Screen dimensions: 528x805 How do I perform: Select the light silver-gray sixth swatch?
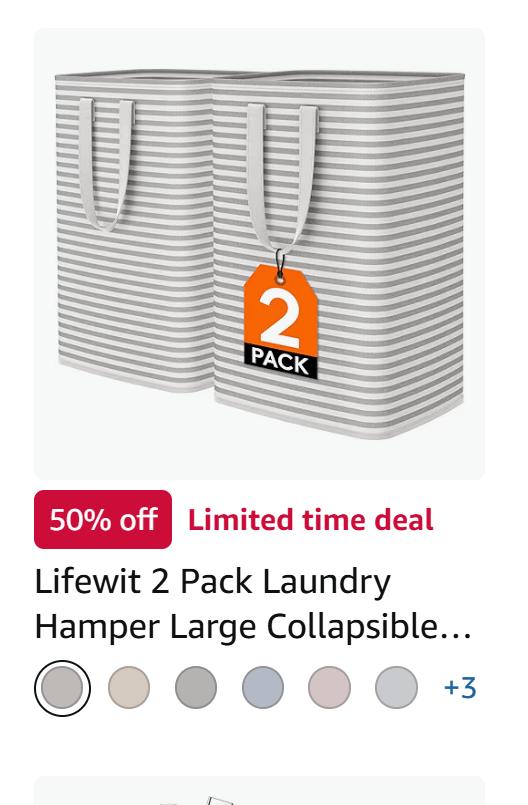tap(396, 688)
